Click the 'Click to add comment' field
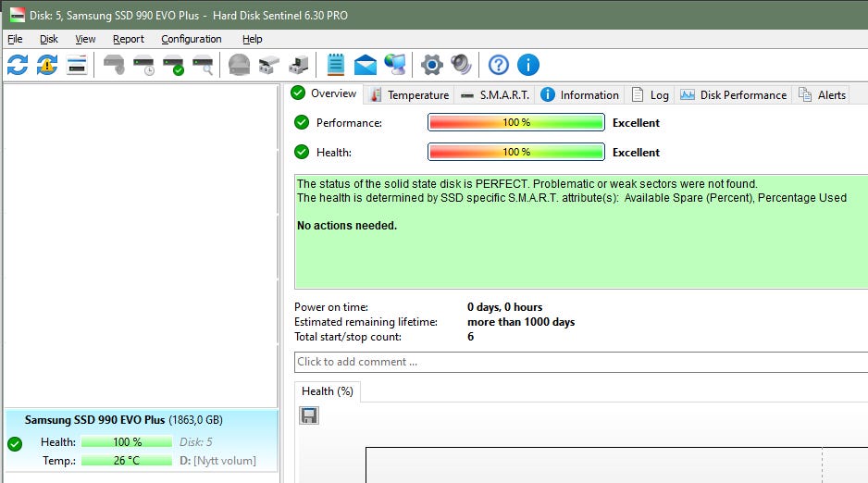 tap(581, 362)
